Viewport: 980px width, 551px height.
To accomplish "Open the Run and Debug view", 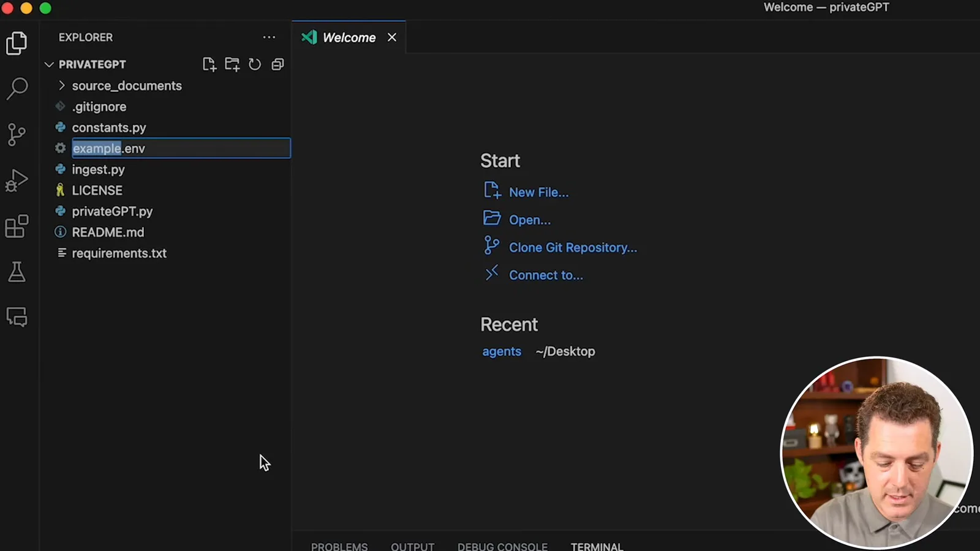I will click(x=17, y=181).
